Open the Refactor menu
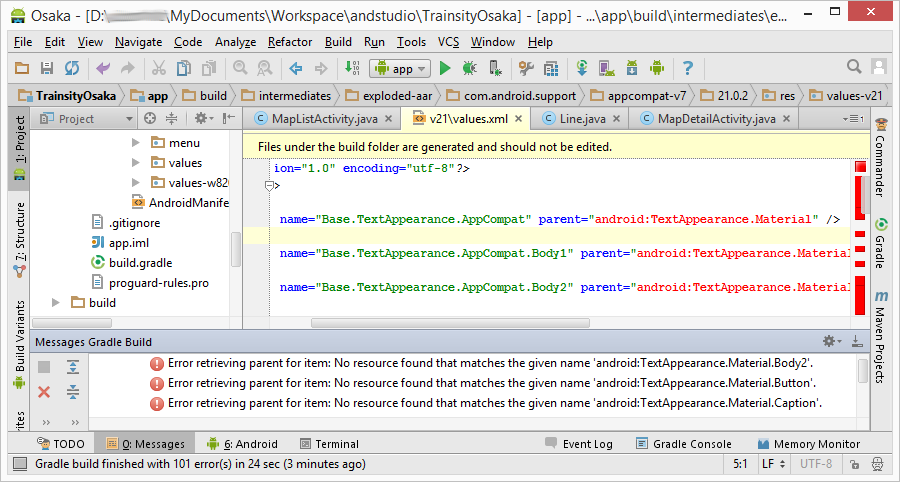The width and height of the screenshot is (900, 482). point(290,42)
